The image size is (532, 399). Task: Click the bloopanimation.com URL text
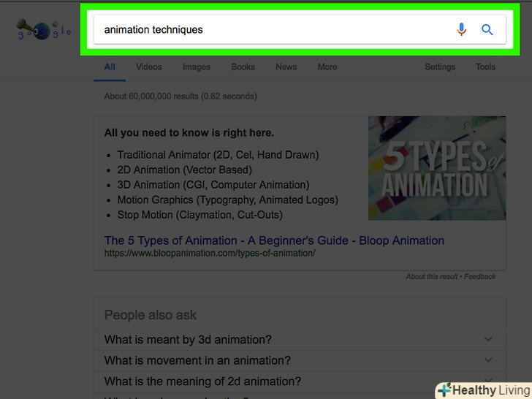pos(210,254)
